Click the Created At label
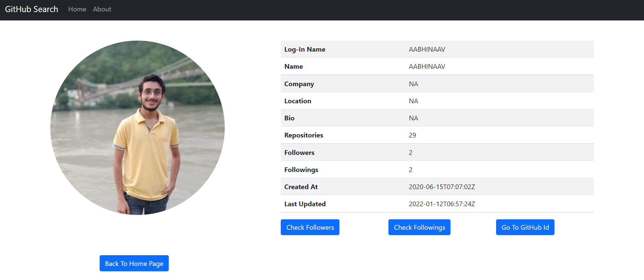This screenshot has width=644, height=280. (x=301, y=187)
